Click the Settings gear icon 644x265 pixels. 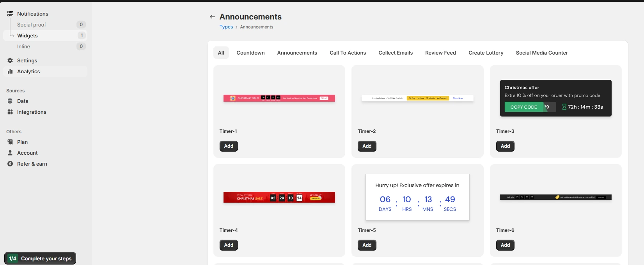coord(10,60)
